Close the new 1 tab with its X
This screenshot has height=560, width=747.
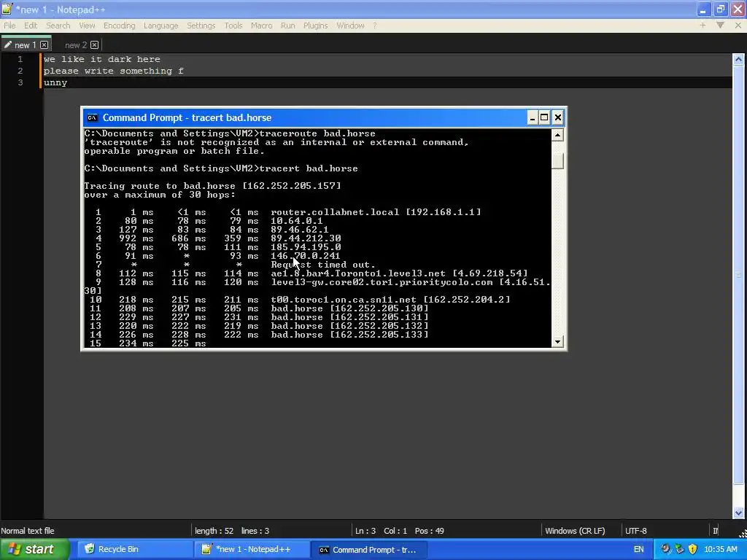(x=44, y=44)
